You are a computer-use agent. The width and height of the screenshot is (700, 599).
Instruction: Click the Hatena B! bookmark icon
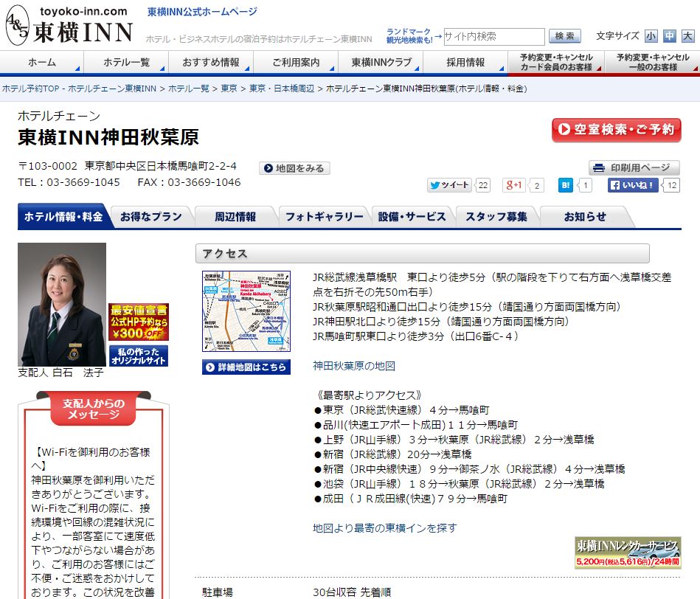pyautogui.click(x=566, y=185)
